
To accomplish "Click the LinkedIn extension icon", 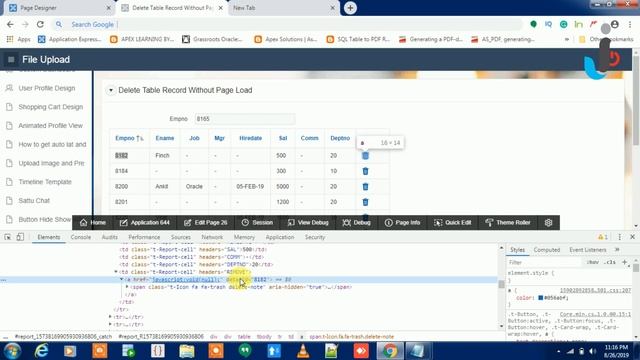I will coord(578,24).
